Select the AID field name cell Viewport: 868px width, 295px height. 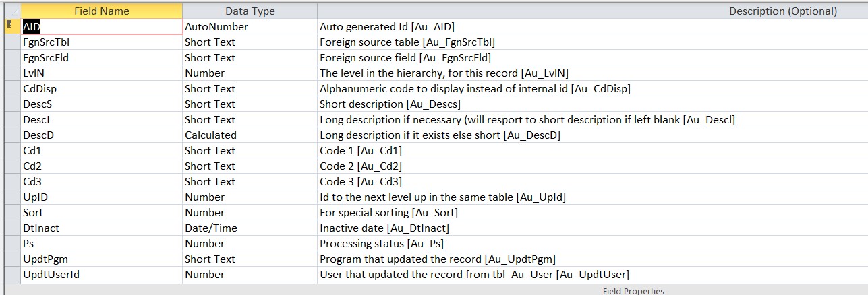pos(101,27)
